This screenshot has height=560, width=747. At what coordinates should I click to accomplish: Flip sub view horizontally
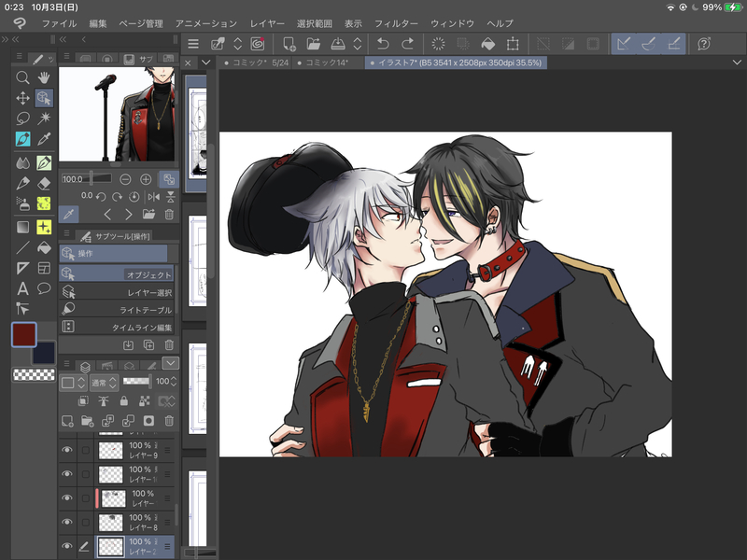[154, 197]
